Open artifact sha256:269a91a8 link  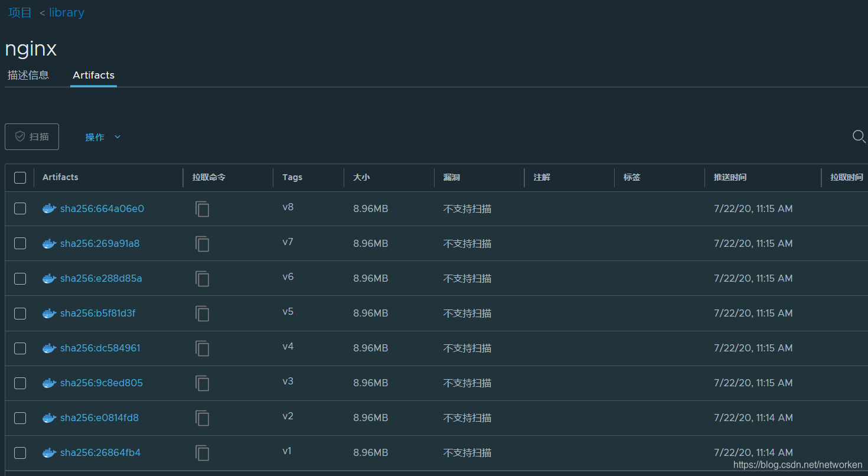tap(100, 243)
